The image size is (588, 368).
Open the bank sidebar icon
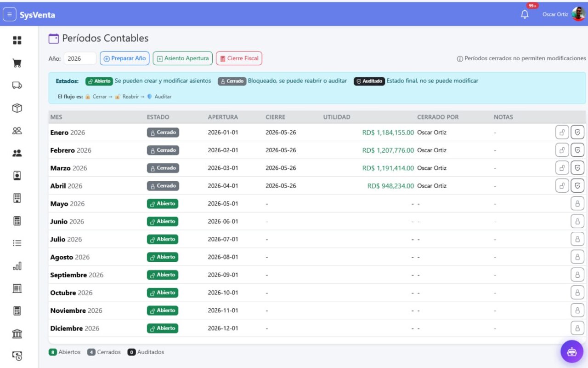click(x=17, y=333)
